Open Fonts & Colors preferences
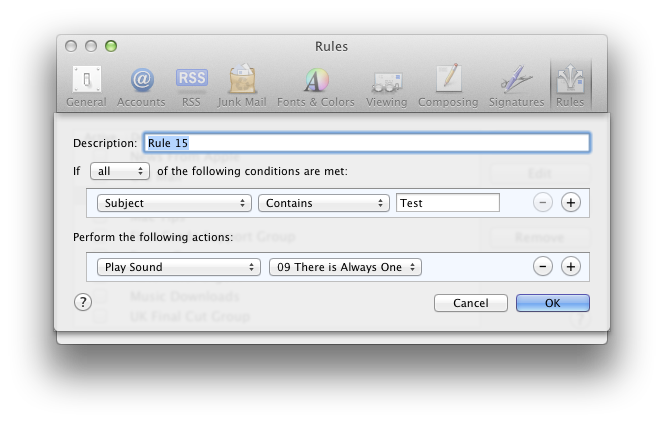The height and width of the screenshot is (423, 664). (315, 86)
